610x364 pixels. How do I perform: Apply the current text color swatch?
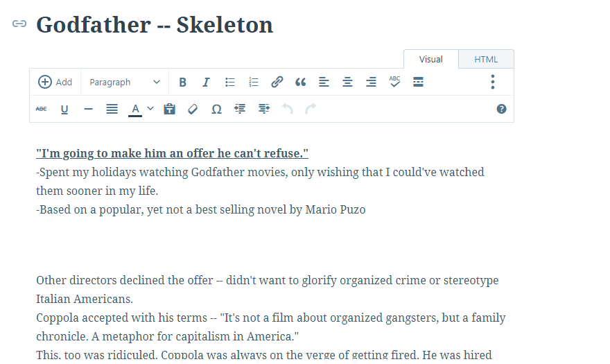coord(135,109)
